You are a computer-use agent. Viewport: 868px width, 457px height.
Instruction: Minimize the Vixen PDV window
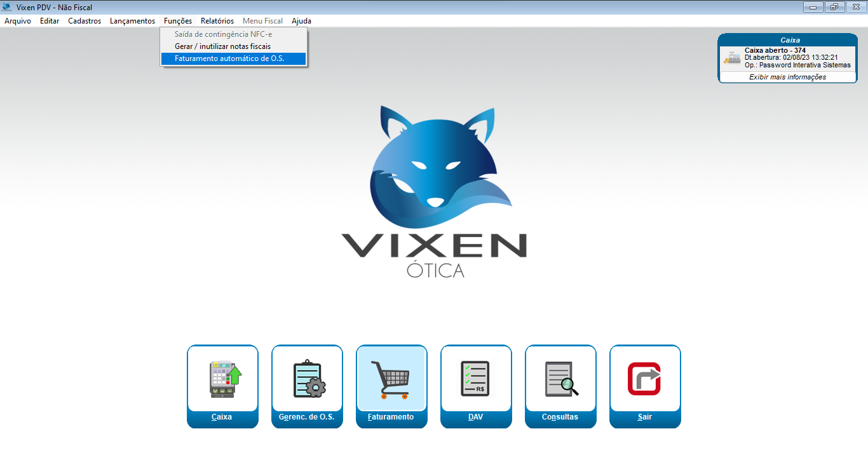point(813,8)
